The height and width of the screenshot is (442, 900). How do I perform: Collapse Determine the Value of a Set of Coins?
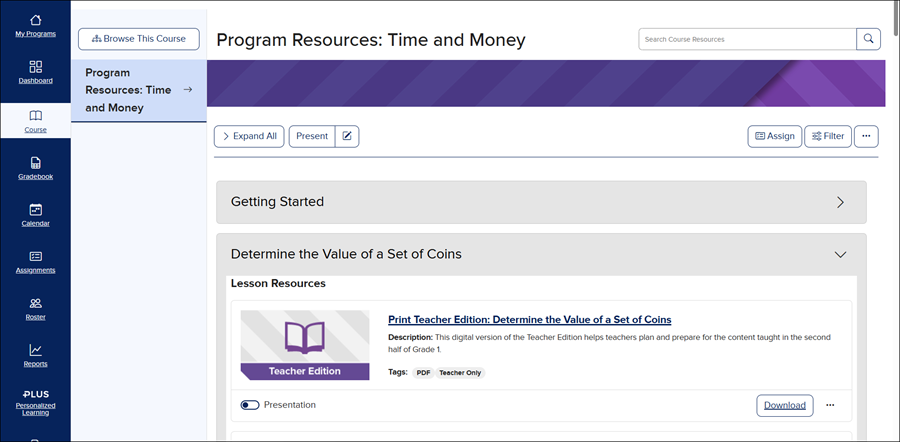pyautogui.click(x=840, y=254)
